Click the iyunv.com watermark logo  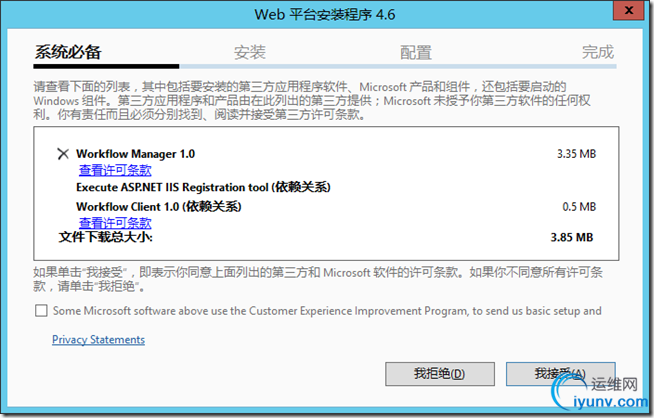click(x=600, y=392)
